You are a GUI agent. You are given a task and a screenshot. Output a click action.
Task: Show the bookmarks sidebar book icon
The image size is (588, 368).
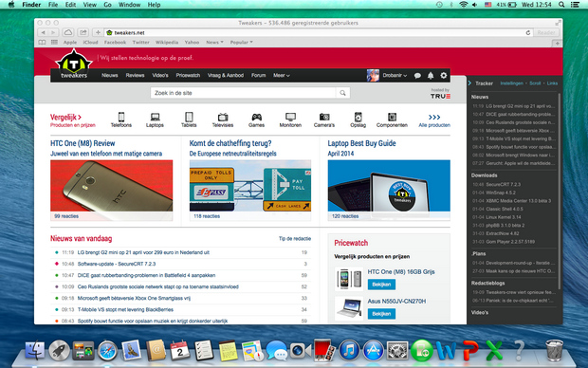point(42,43)
